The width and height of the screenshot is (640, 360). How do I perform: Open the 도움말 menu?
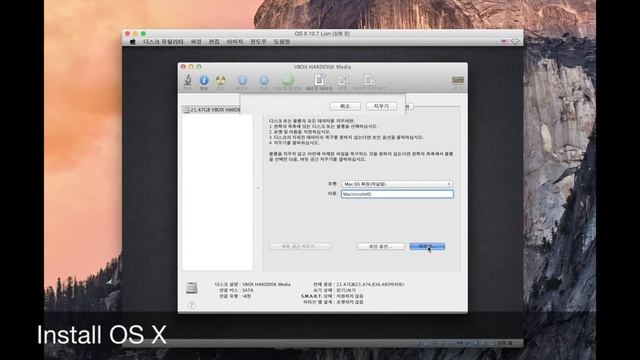(x=282, y=42)
